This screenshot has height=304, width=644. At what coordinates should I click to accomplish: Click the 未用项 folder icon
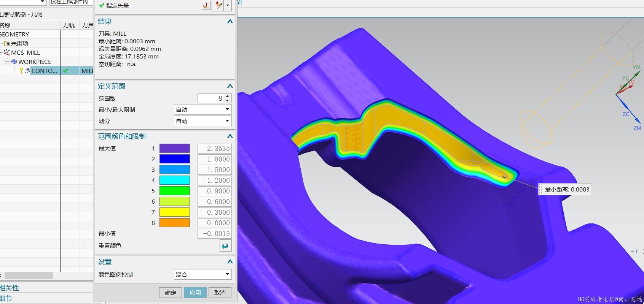pos(7,43)
